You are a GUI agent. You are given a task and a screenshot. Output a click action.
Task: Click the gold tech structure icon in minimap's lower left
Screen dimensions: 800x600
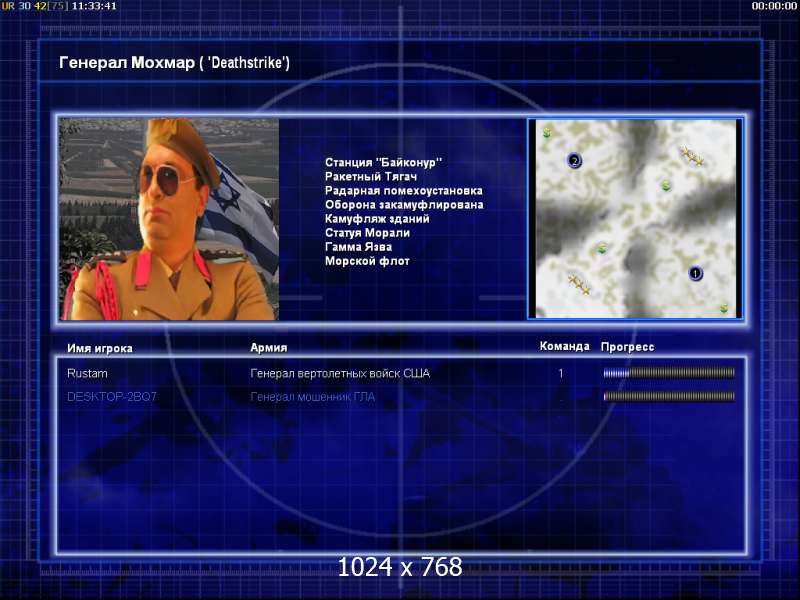tap(579, 284)
